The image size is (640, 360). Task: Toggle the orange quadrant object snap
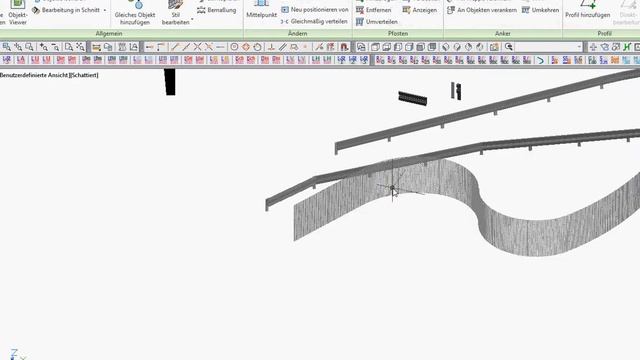coord(246,47)
